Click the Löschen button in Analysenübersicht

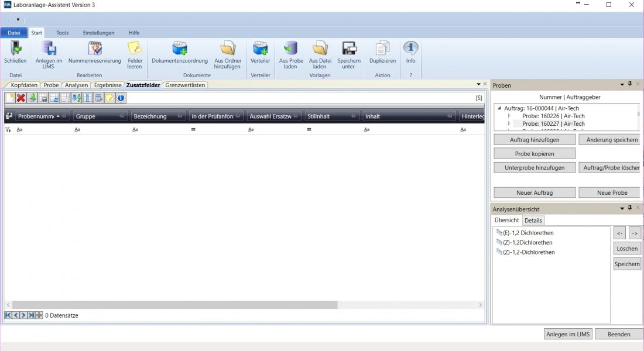click(627, 249)
